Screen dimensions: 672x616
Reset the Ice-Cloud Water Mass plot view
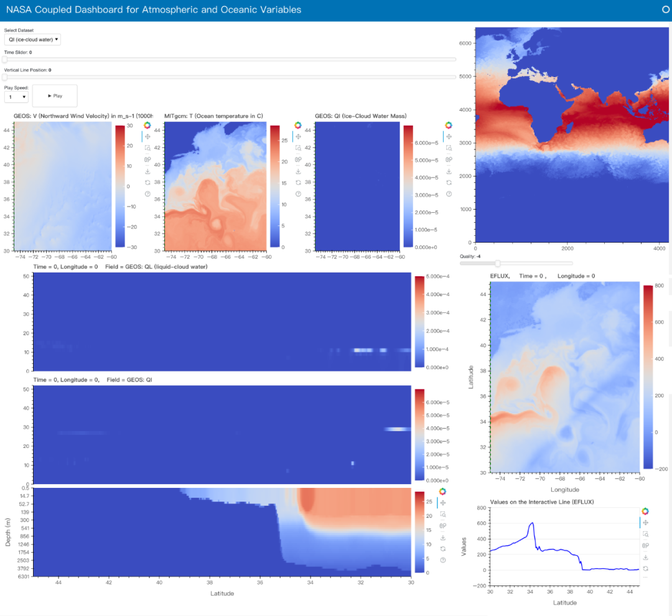coord(449,182)
